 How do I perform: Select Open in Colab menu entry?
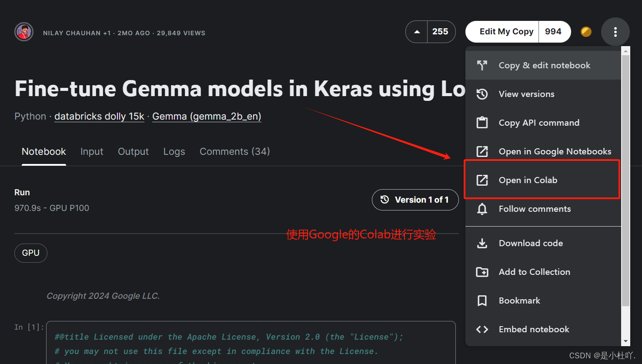[542, 180]
